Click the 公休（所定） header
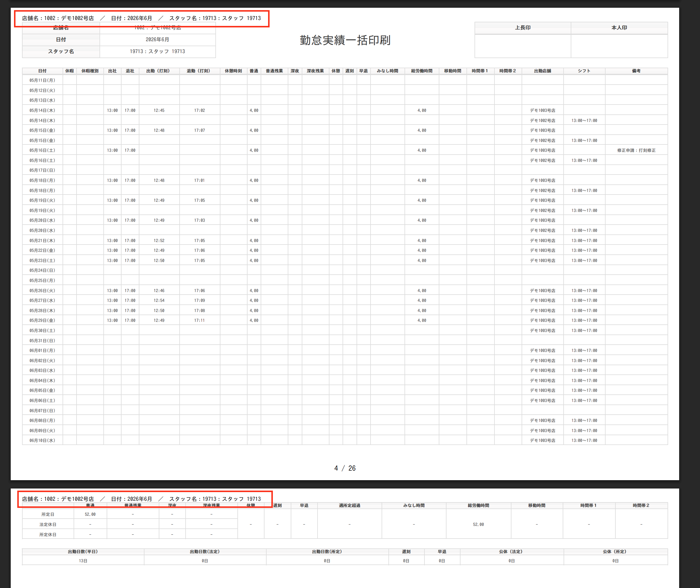The height and width of the screenshot is (588, 700). click(x=615, y=552)
